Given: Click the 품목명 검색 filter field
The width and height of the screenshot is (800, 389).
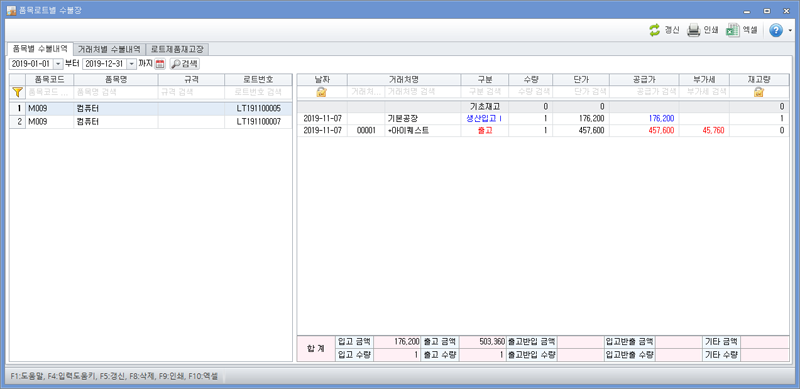Looking at the screenshot, I should pyautogui.click(x=116, y=92).
